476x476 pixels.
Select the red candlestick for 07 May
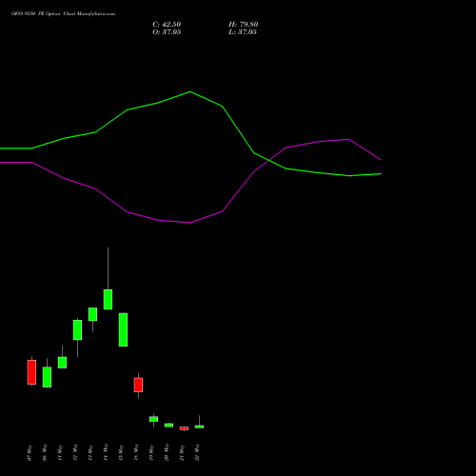pyautogui.click(x=31, y=372)
